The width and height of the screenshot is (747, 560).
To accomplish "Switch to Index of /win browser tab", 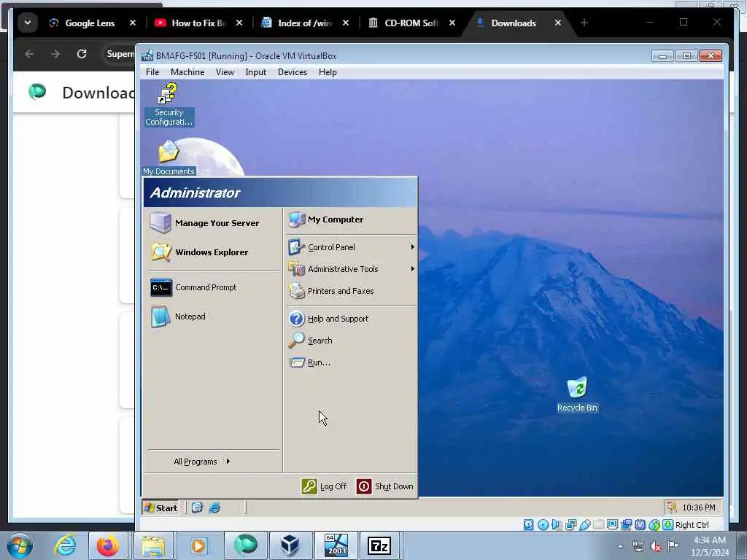I will [x=305, y=23].
